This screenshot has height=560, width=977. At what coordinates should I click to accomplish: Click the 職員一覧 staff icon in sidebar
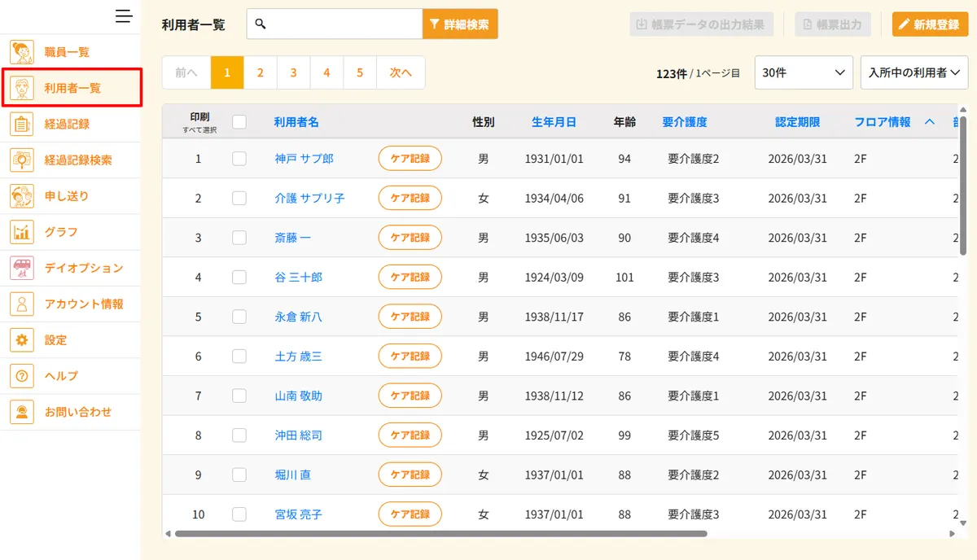22,52
